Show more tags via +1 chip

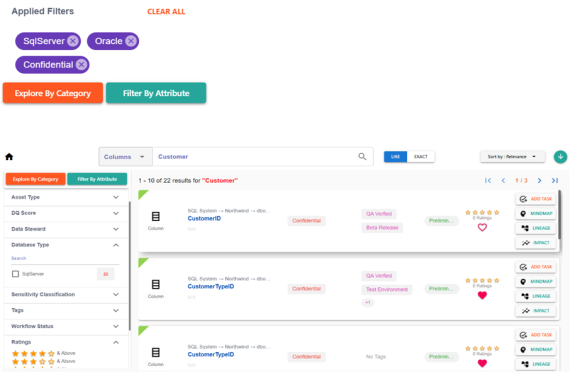point(368,302)
